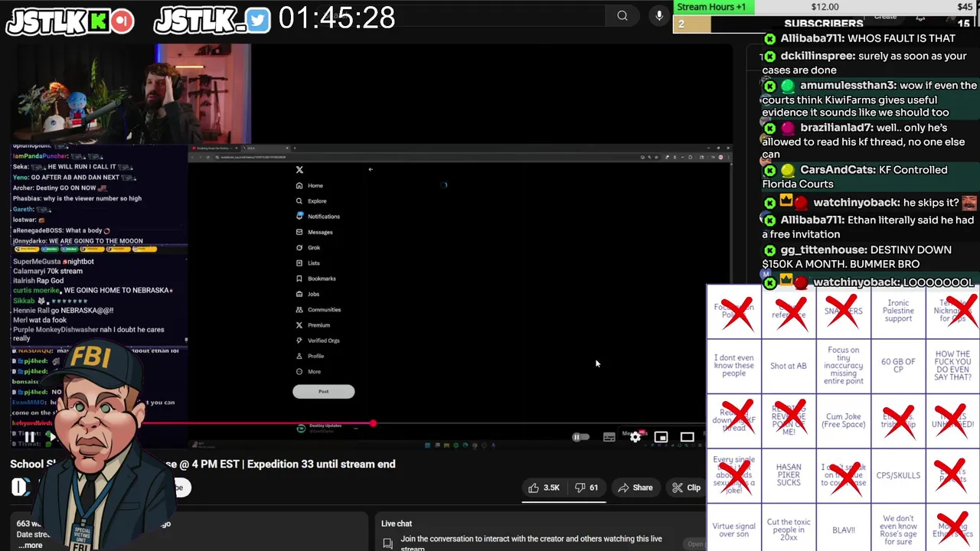Select bingo cell Cut the toxic people
980x551 pixels.
[789, 530]
